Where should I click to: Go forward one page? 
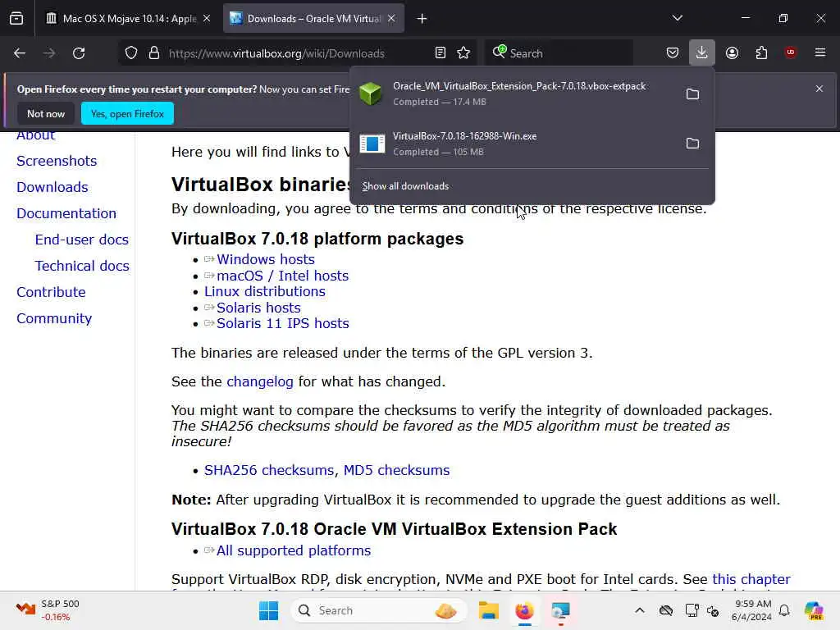pyautogui.click(x=49, y=53)
